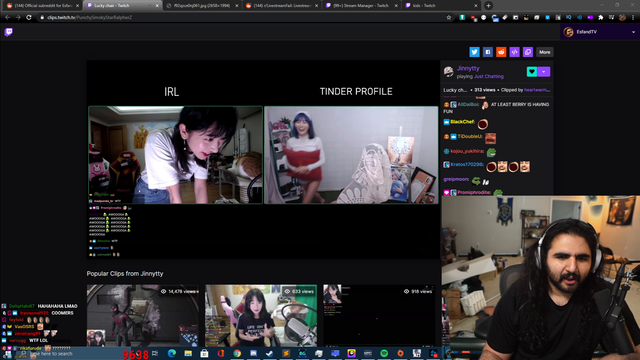Toggle the follow heart for Jinnytty
Viewport: 640px width, 360px height.
click(531, 71)
